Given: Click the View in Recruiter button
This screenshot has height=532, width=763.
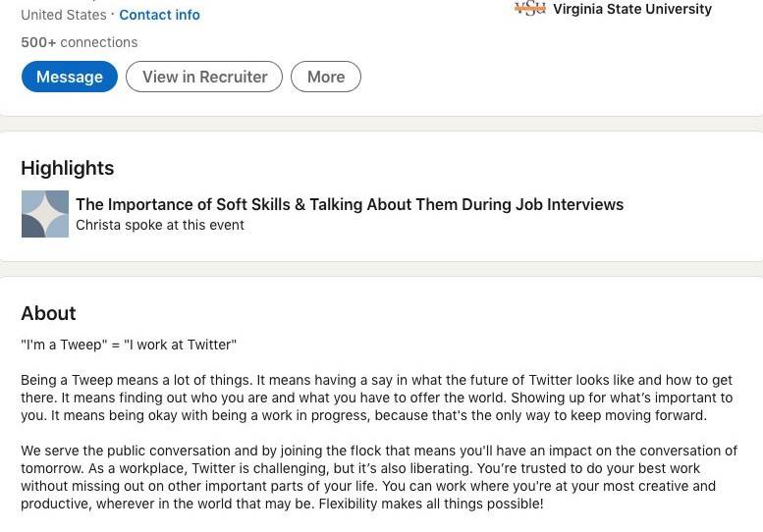Looking at the screenshot, I should click(x=204, y=77).
